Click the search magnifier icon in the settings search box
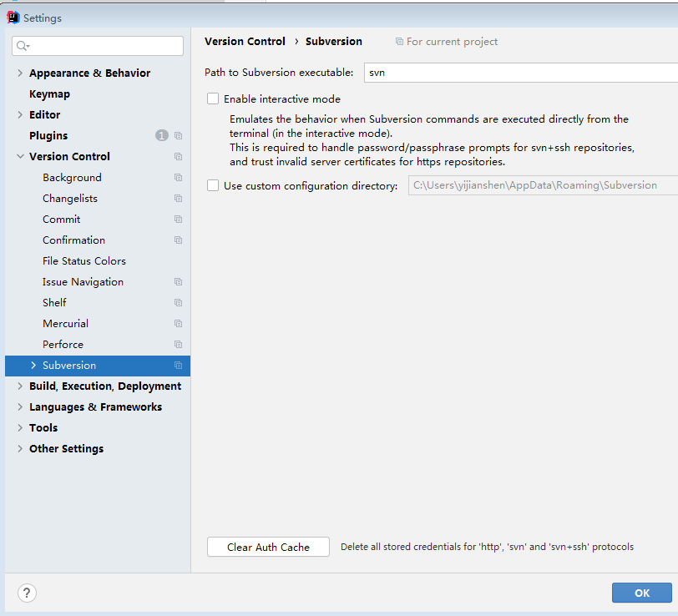This screenshot has height=616, width=678. [22, 45]
